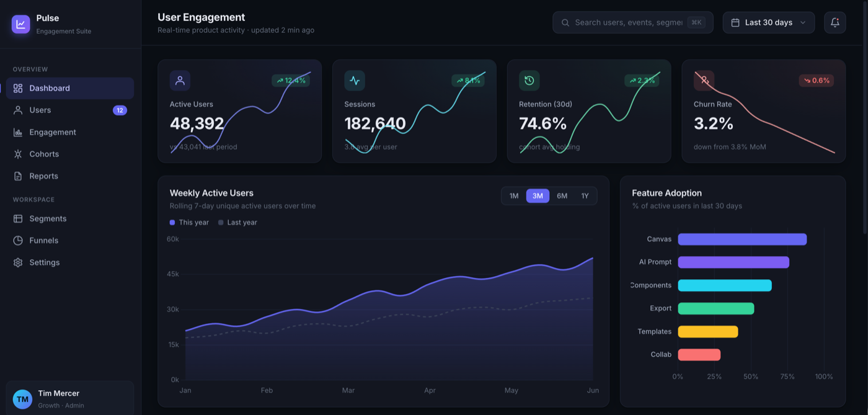Click the Churn Rate card icon
The height and width of the screenshot is (415, 868).
[704, 81]
